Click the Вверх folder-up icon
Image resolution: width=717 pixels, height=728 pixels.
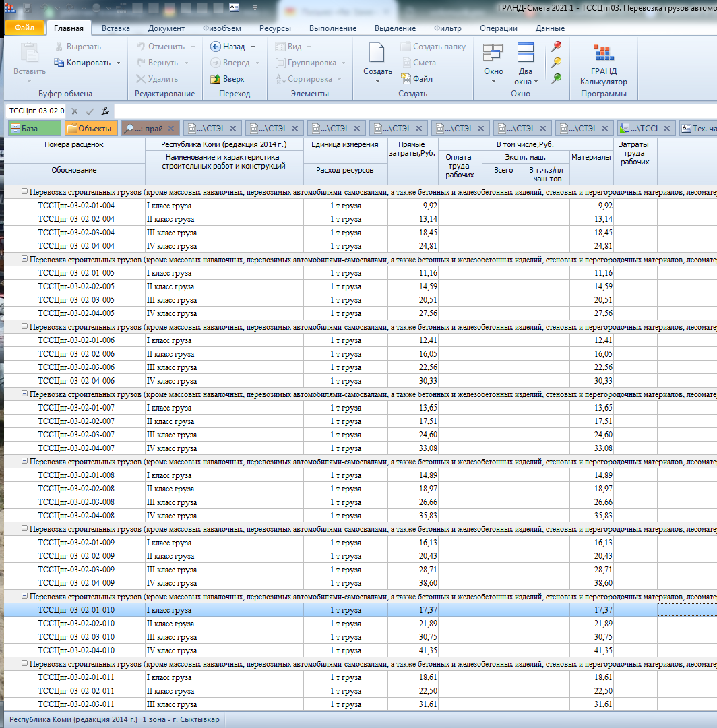(x=215, y=79)
